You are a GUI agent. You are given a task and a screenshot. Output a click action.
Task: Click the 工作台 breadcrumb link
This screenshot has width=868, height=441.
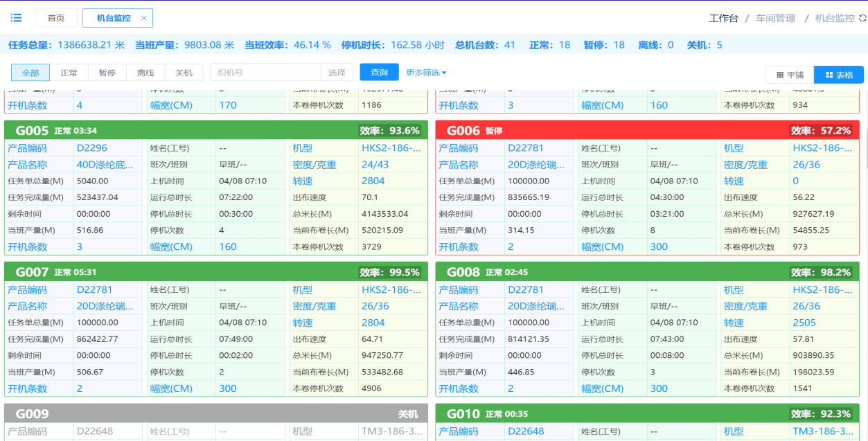723,19
